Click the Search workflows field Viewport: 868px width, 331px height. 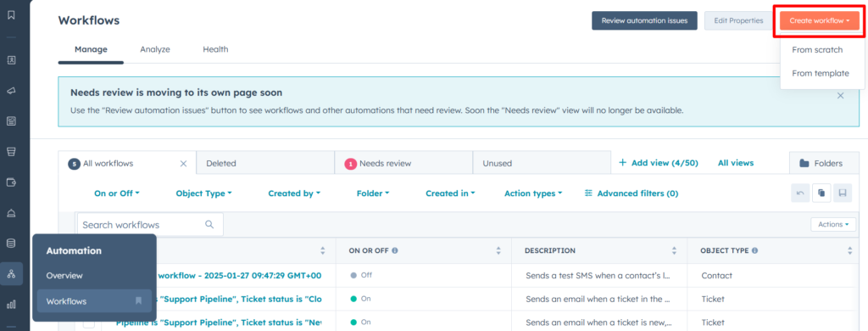[x=150, y=225]
